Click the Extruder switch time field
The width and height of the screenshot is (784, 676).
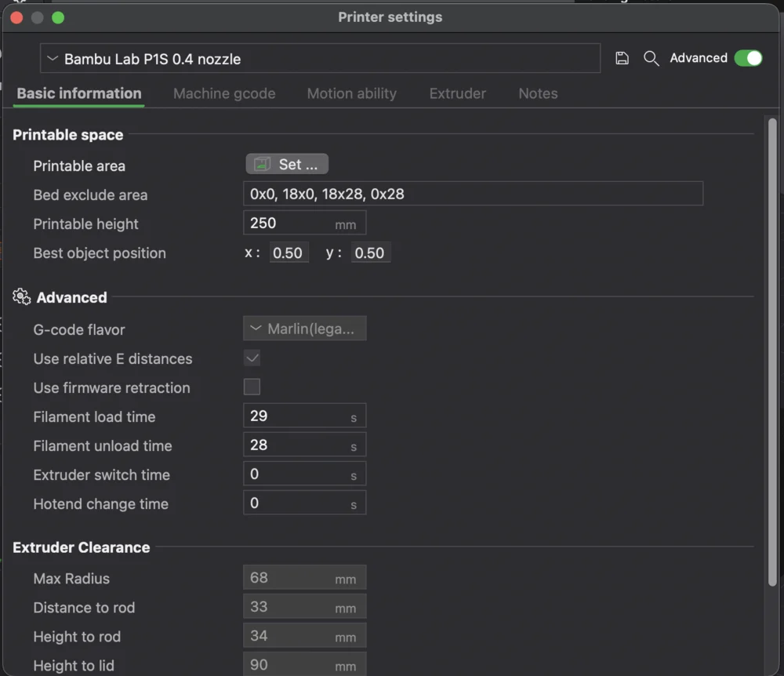(x=304, y=474)
